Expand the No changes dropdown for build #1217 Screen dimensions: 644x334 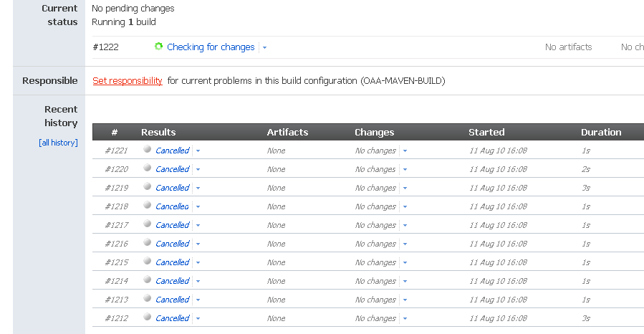pos(405,225)
